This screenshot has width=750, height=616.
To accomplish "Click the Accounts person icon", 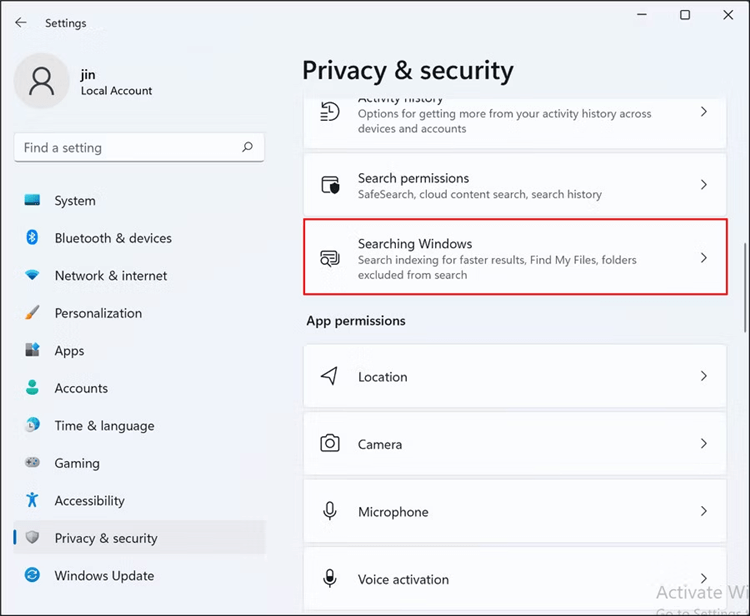I will pos(32,387).
